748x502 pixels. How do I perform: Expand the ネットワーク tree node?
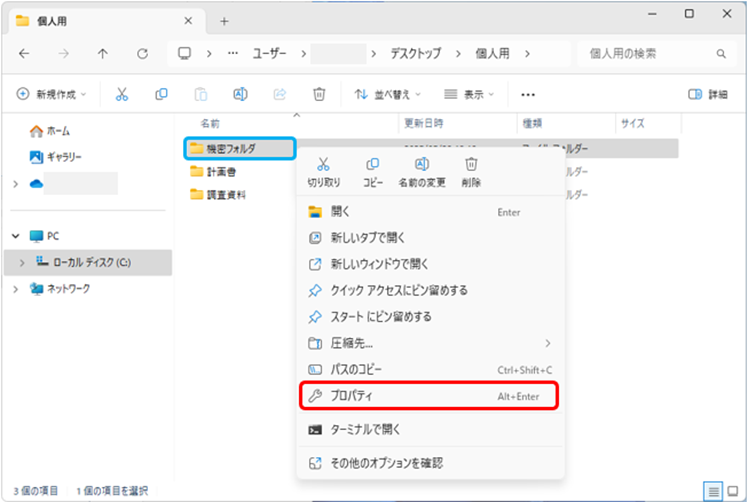tap(15, 289)
